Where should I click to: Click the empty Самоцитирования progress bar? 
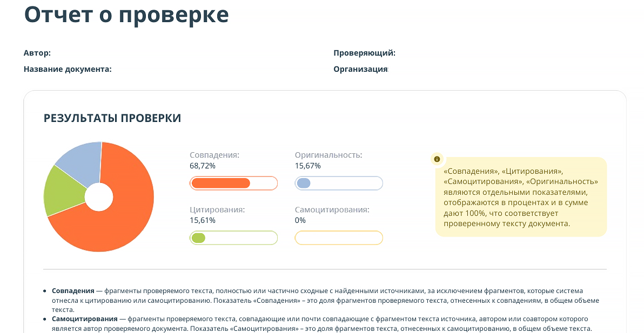[338, 237]
